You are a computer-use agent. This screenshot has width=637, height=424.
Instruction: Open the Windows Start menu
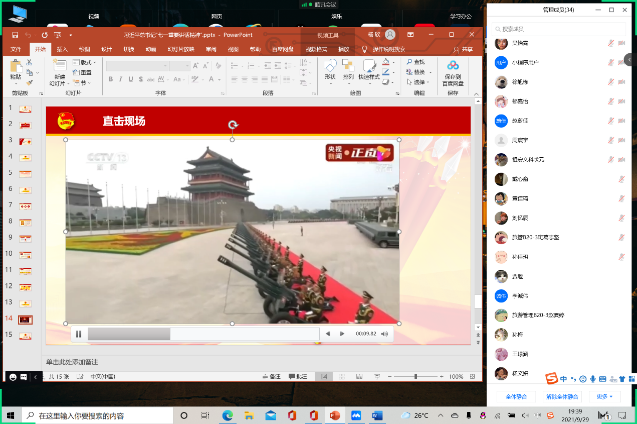tap(11, 415)
